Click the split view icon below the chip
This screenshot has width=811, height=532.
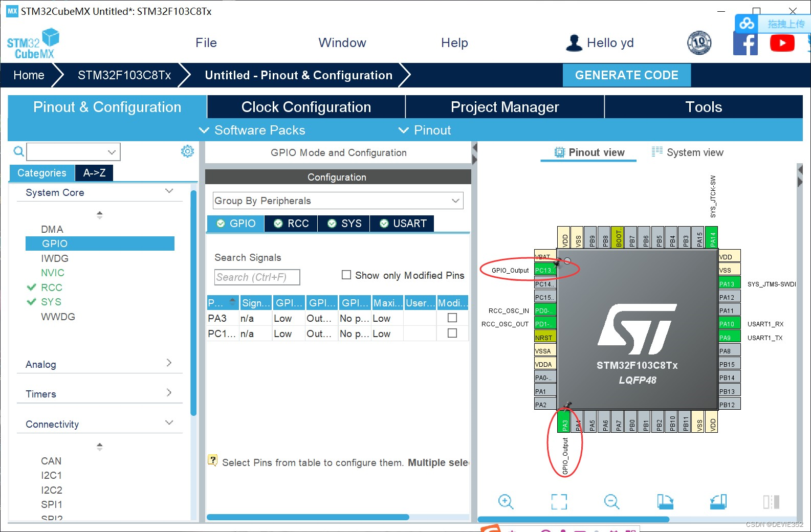[771, 502]
